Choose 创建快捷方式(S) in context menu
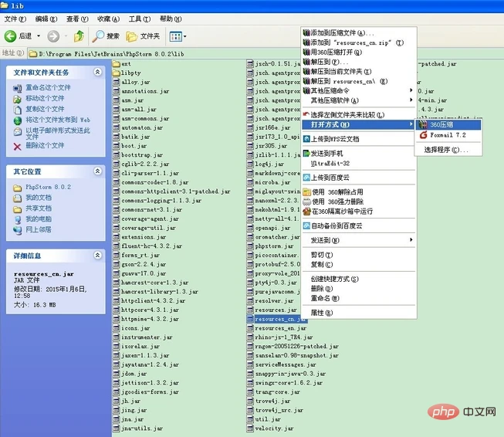Image resolution: width=504 pixels, height=437 pixels. point(358,279)
